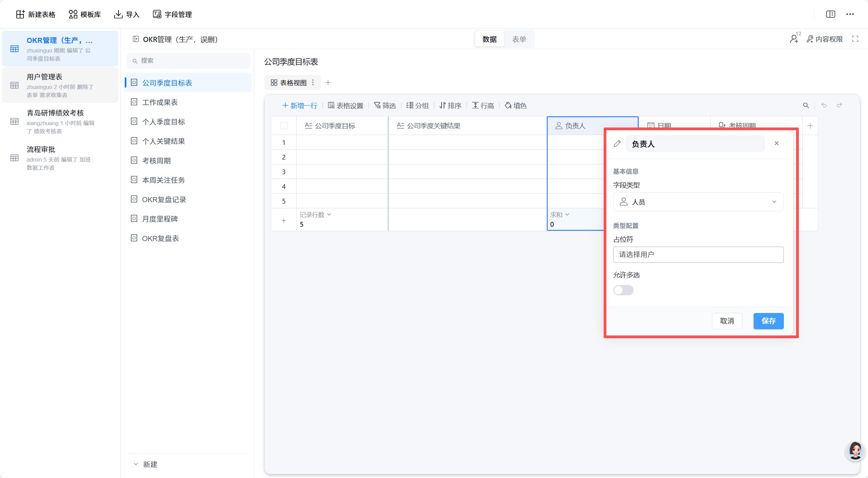868x478 pixels.
Task: Click the redo arrow icon
Action: 840,105
